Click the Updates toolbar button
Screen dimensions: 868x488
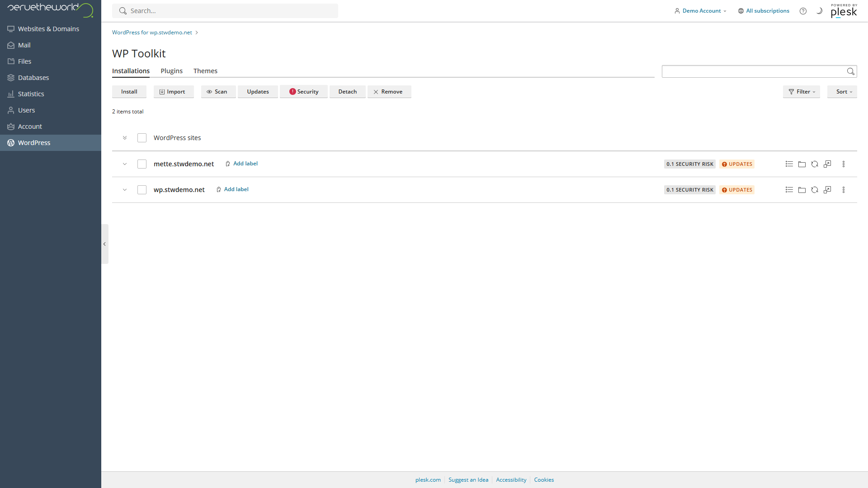coord(258,92)
